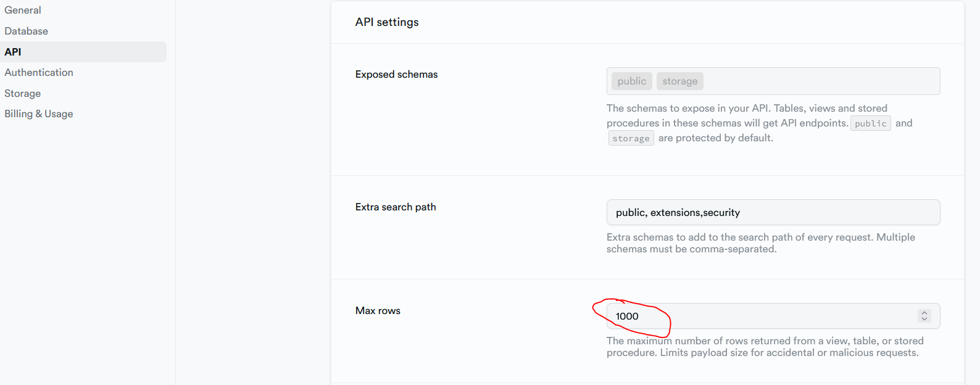Click the storage schema tag
This screenshot has height=385, width=980.
point(679,81)
